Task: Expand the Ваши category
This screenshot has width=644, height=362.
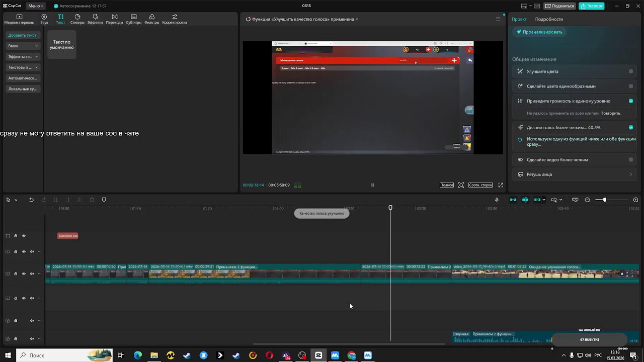Action: (23, 46)
